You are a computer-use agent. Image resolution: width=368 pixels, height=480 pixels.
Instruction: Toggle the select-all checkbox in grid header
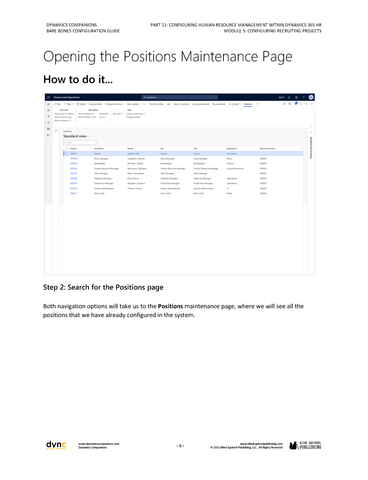click(x=66, y=149)
